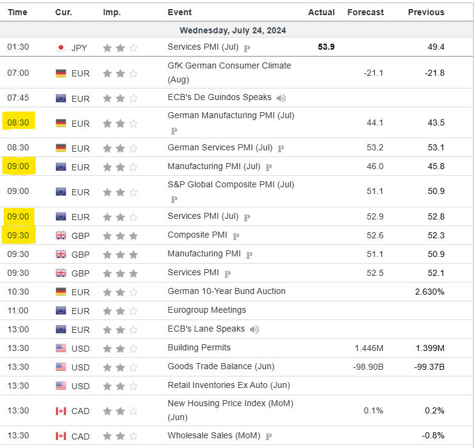Screen dimensions: 476x448
Task: Click preliminary P icon beside Wholesale Sales (MoM)
Action: pos(268,436)
